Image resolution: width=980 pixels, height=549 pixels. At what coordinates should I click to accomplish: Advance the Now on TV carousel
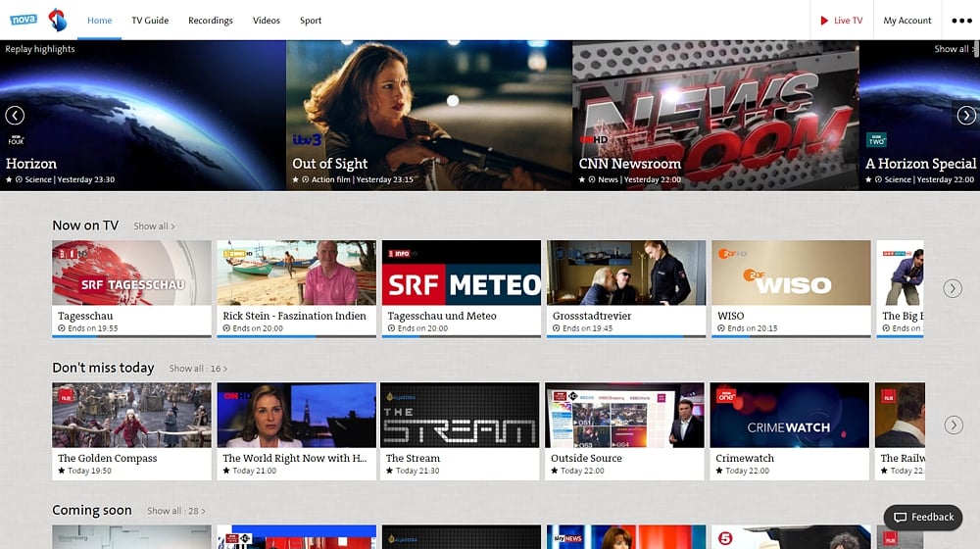click(x=953, y=288)
